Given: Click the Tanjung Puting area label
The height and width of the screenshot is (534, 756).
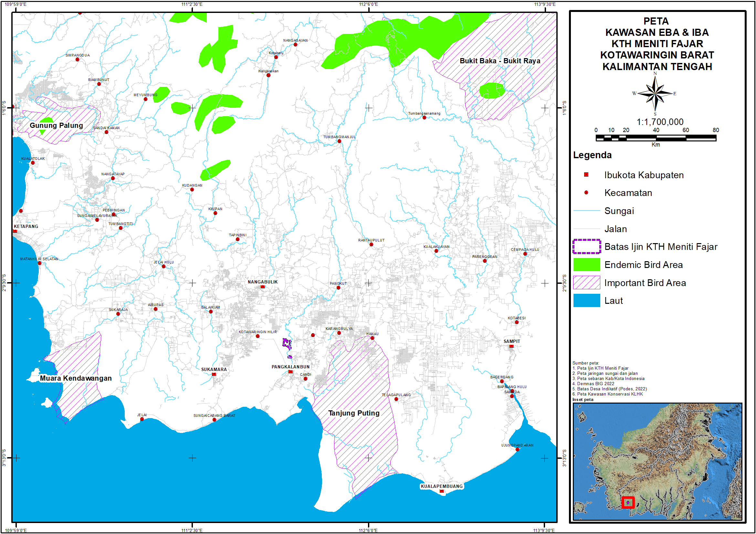Looking at the screenshot, I should pyautogui.click(x=354, y=413).
